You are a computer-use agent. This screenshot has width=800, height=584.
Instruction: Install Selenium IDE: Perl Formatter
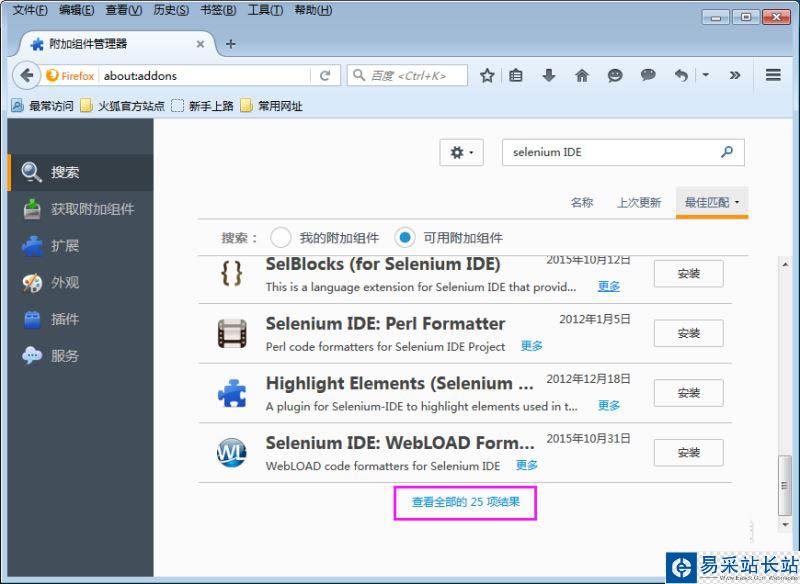(688, 334)
